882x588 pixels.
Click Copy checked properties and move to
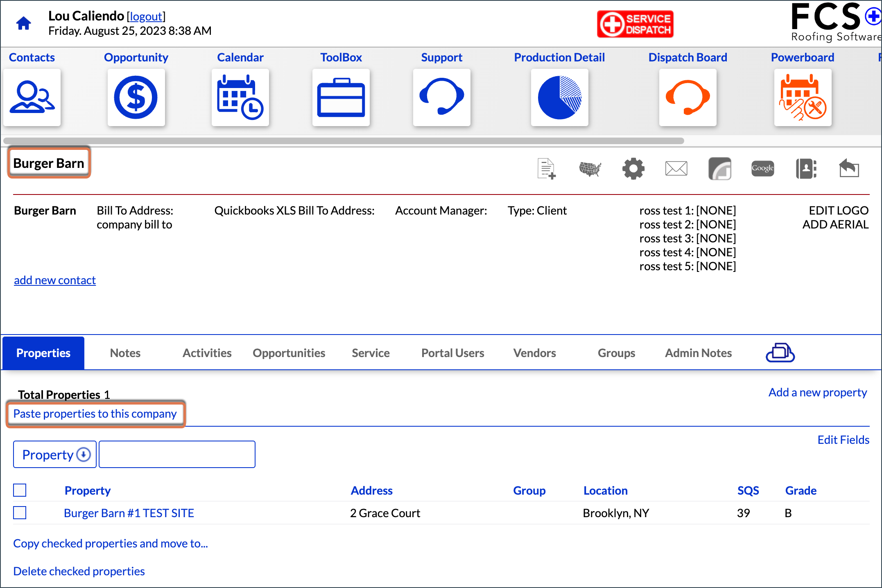[111, 543]
